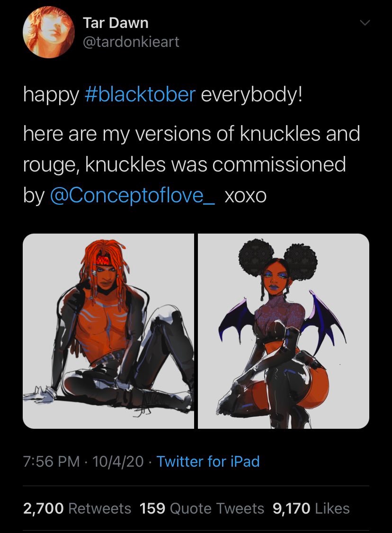392x533 pixels.
Task: Click the "here are my versions" text line
Action: 117,133
